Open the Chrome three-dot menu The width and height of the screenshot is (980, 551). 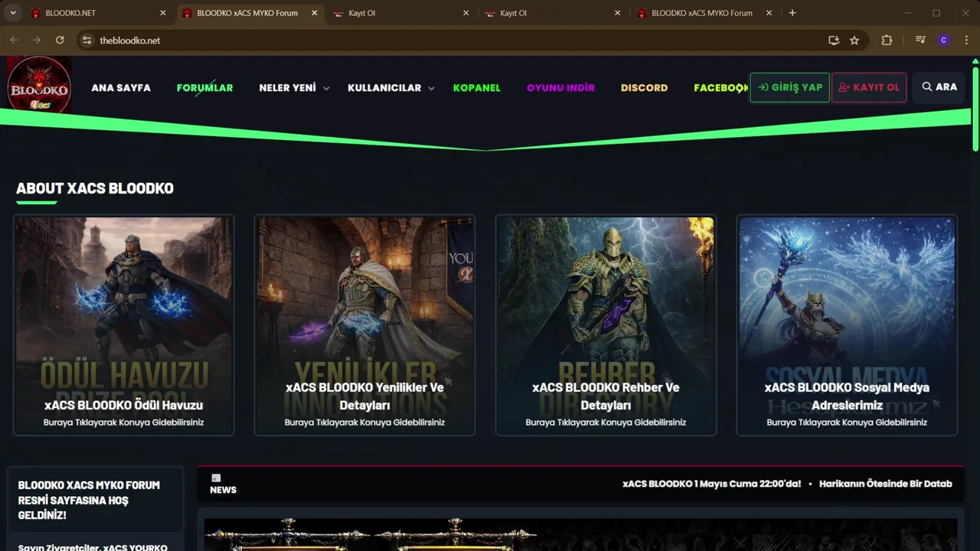point(965,41)
